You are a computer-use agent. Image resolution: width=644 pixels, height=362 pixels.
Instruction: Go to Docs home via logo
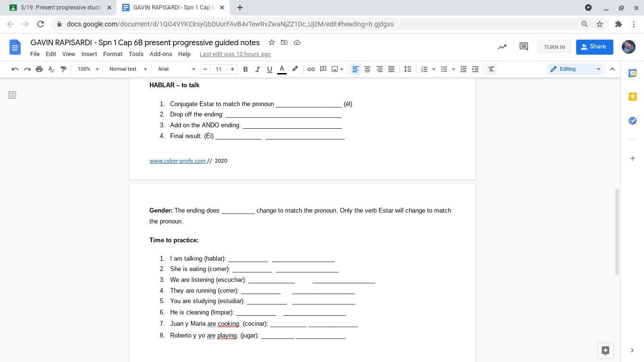[15, 47]
